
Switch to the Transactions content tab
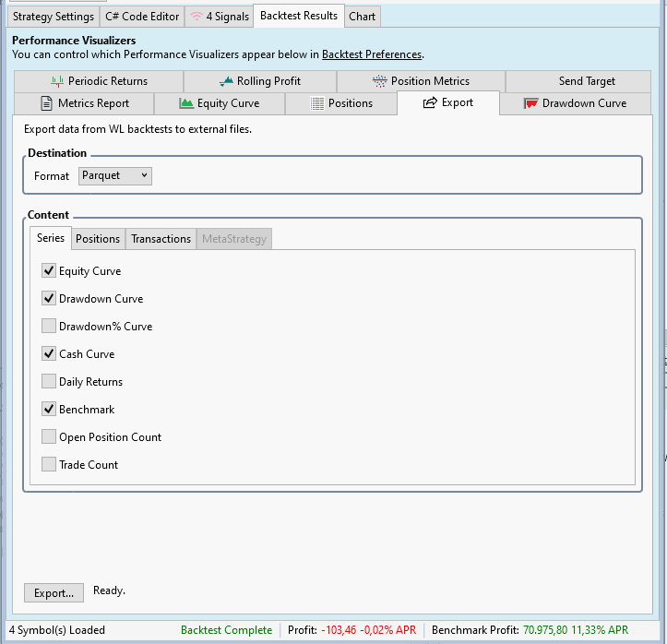pos(161,239)
